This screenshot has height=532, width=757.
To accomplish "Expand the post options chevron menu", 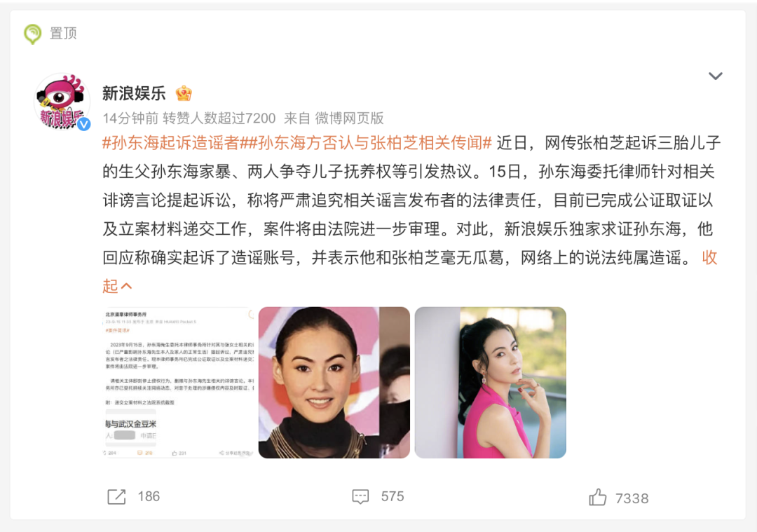I will [x=715, y=76].
